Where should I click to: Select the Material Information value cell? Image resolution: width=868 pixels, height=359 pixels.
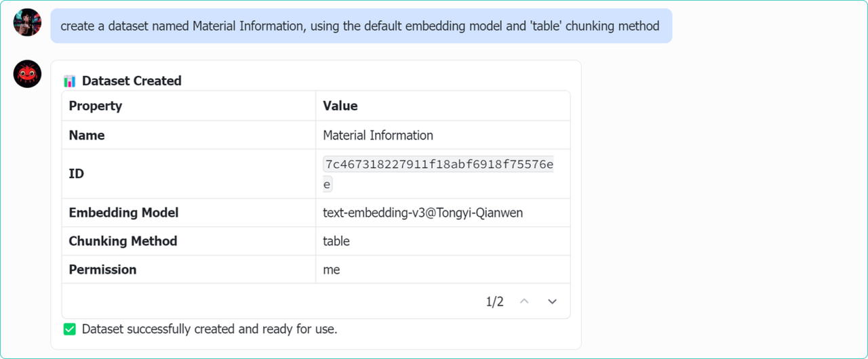pos(378,135)
